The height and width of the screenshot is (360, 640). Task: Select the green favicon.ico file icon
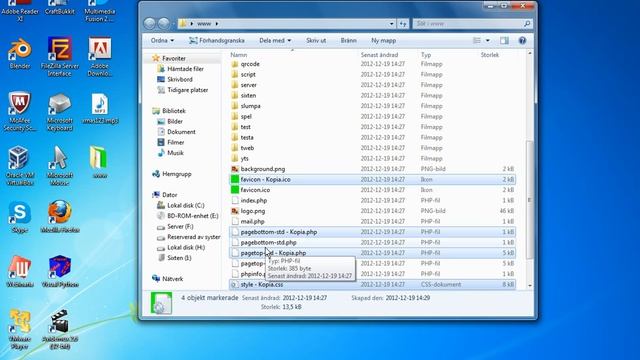(235, 190)
